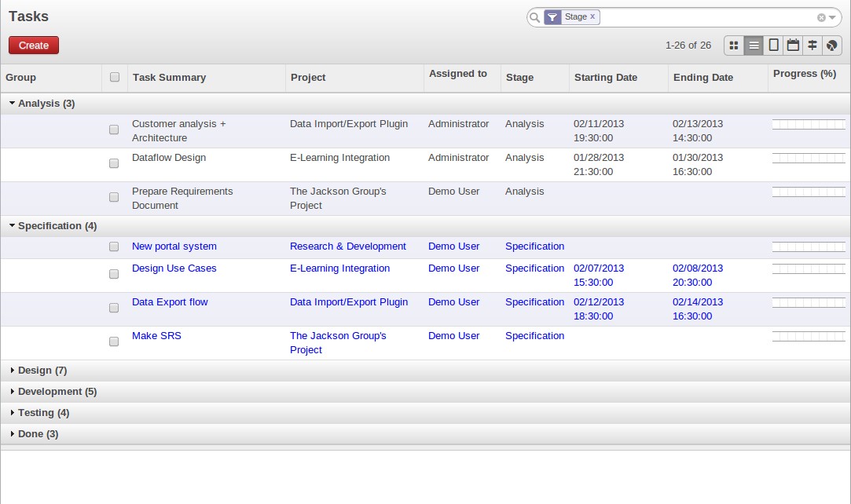851x504 pixels.
Task: Click Data Import/Export Plugin in Data Export flow row
Action: coord(349,302)
